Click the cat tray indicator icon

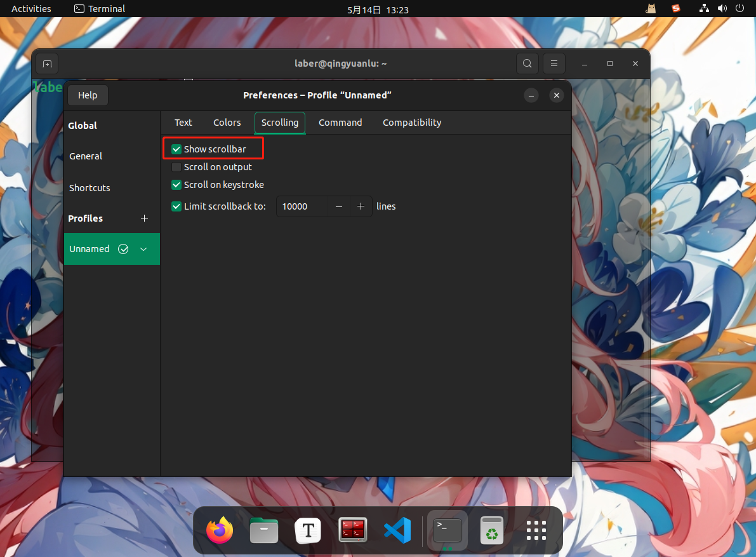click(651, 8)
